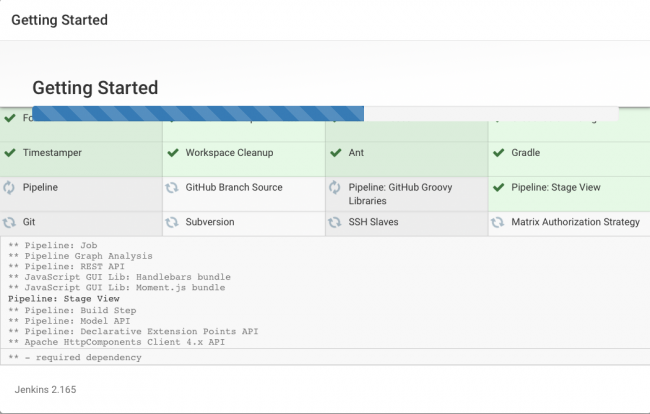Image resolution: width=650 pixels, height=414 pixels.
Task: Click the bold Pipeline: Stage View log entry
Action: point(63,298)
